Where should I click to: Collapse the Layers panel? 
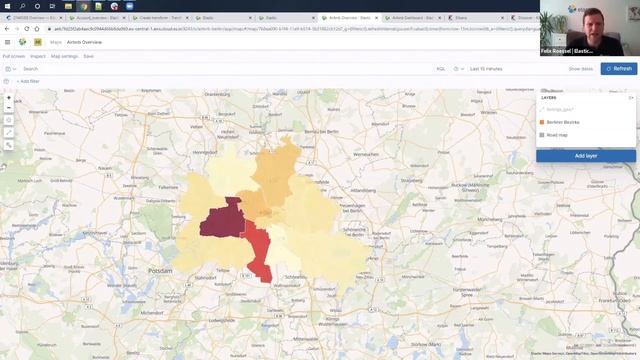point(631,98)
